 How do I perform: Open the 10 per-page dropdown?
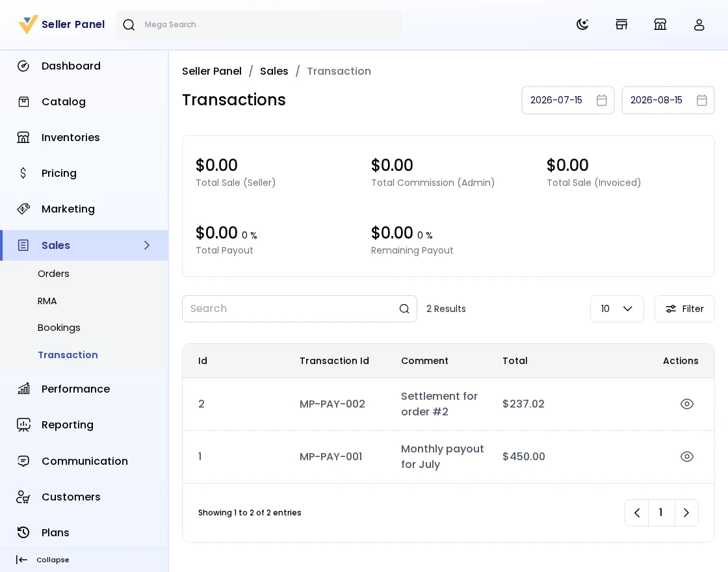(x=617, y=309)
